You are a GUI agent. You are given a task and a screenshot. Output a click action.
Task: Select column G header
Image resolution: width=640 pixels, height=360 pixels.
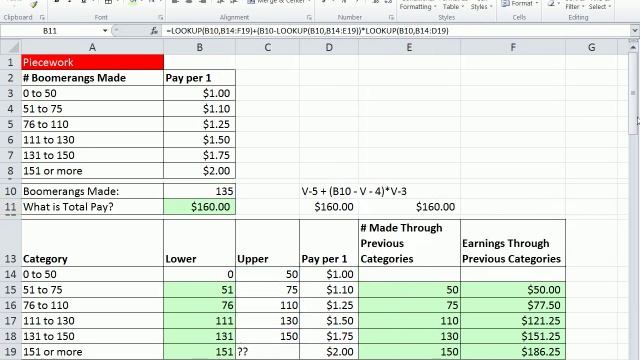pos(591,47)
